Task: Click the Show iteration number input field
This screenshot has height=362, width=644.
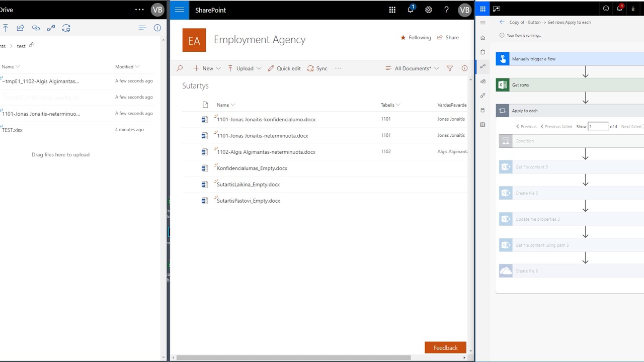Action: click(598, 127)
